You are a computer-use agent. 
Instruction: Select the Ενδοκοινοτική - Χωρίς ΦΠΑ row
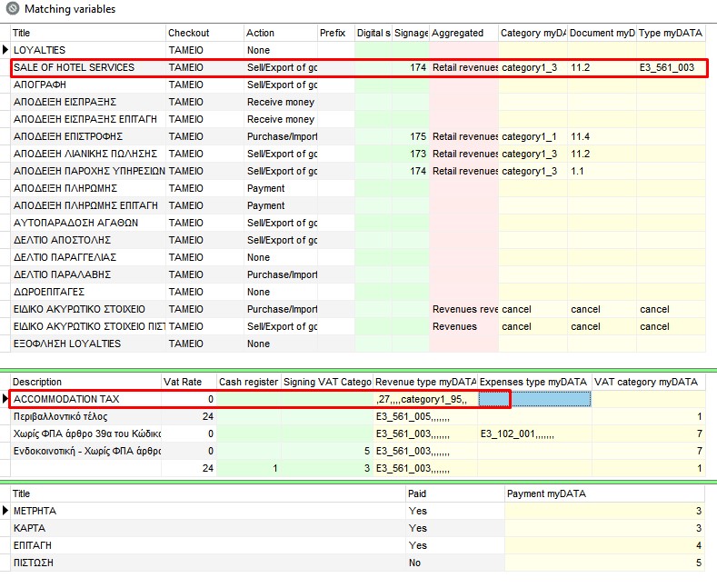[x=358, y=452]
